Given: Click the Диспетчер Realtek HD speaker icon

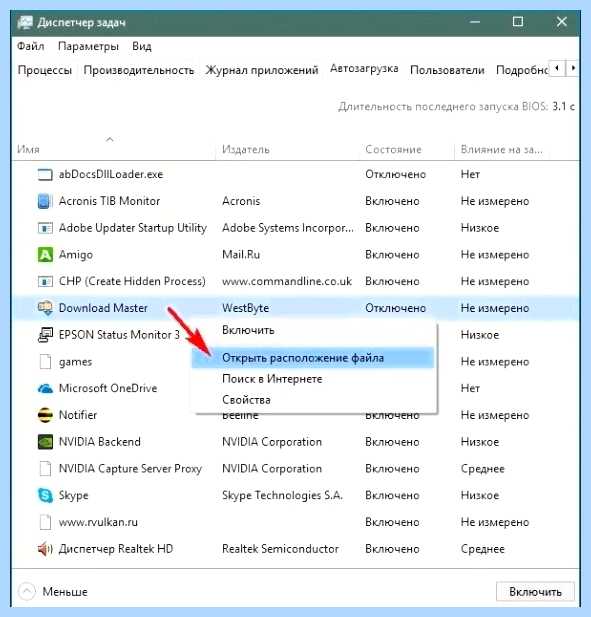Looking at the screenshot, I should [45, 549].
